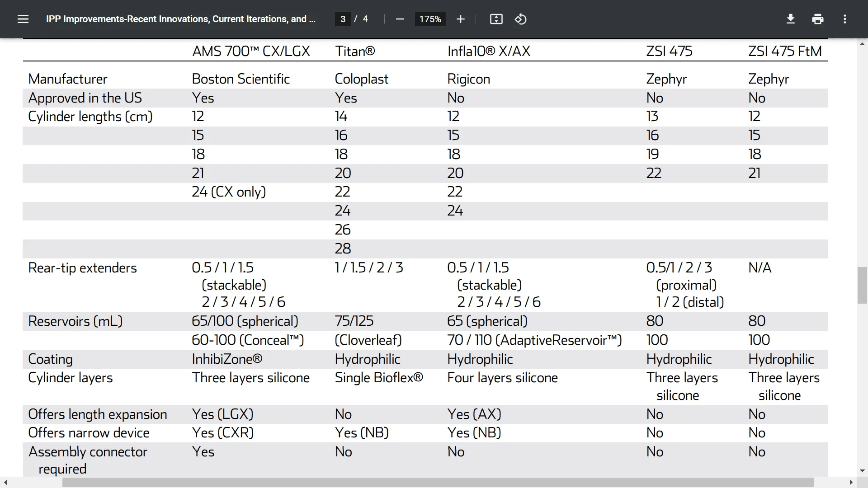868x488 pixels.
Task: Rotate the document counterclockwise
Action: click(521, 19)
